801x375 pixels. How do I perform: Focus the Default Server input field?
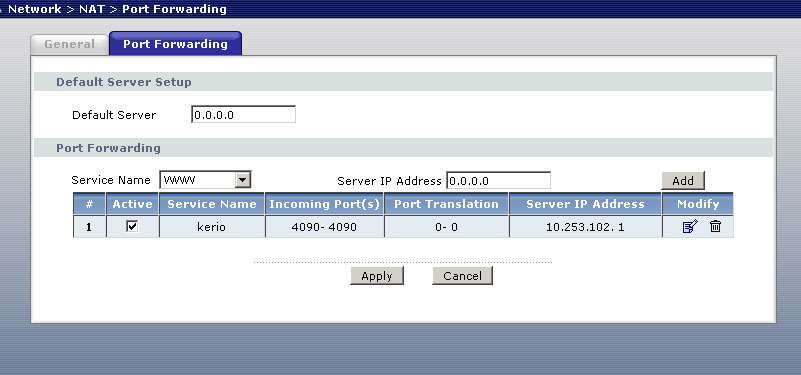(x=243, y=114)
